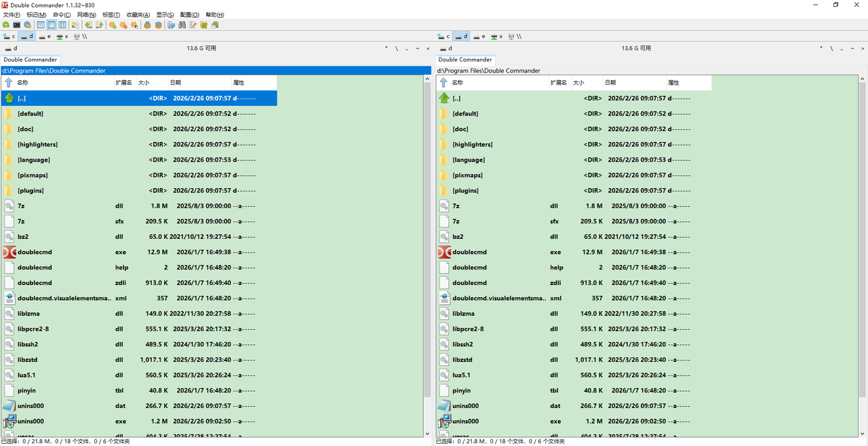Image resolution: width=868 pixels, height=446 pixels.
Task: Sort the left panel by 大小 column header
Action: point(143,83)
